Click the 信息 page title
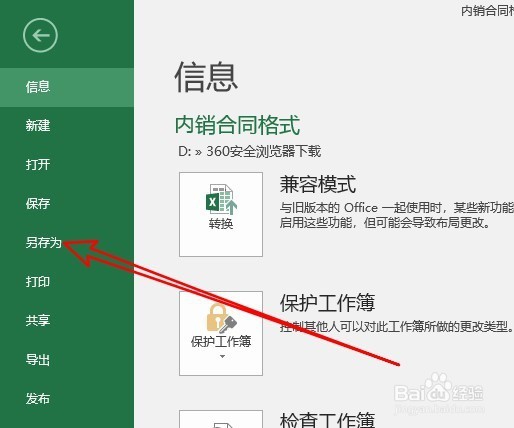Screen dimensions: 514x428 (206, 77)
